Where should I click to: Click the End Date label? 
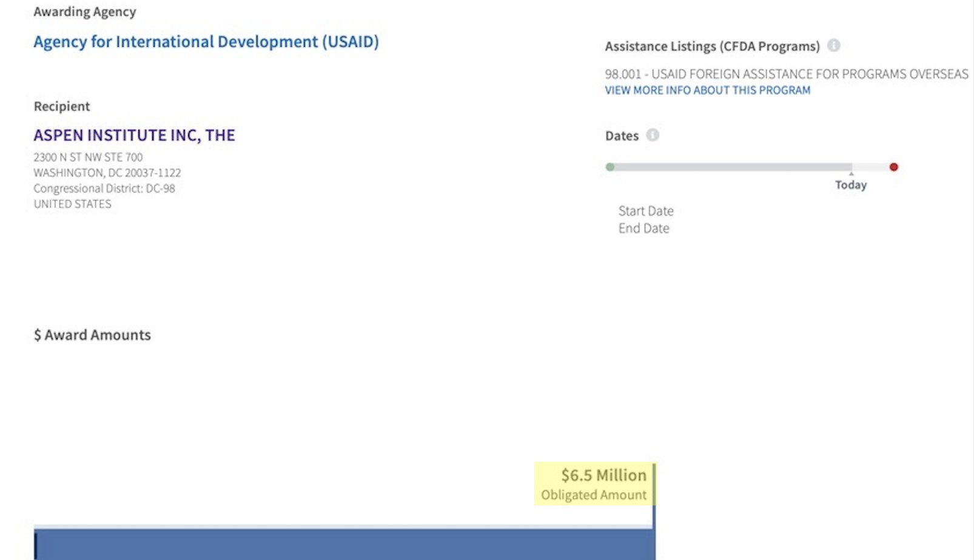click(643, 228)
